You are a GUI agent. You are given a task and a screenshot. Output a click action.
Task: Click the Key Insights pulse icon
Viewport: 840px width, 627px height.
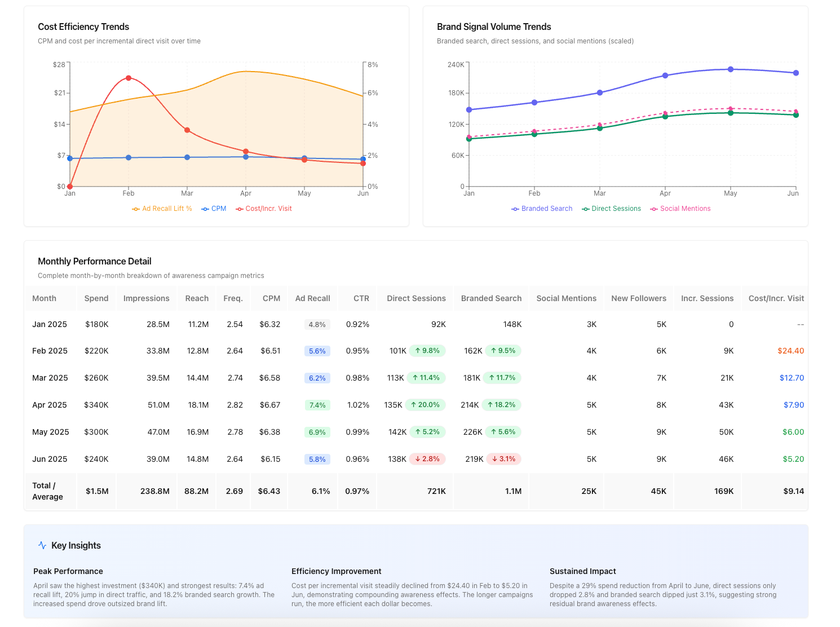(42, 545)
